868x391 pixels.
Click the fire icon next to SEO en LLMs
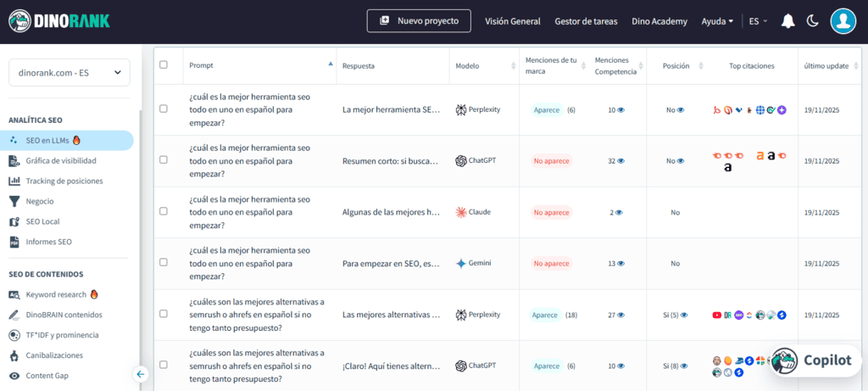pyautogui.click(x=76, y=141)
